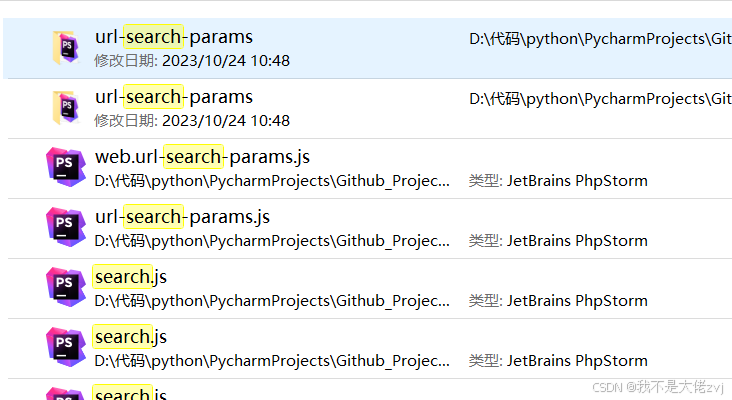This screenshot has height=400, width=732.
Task: Click the PhpStorm icon beside web.url-search-params.js
Action: pos(66,167)
